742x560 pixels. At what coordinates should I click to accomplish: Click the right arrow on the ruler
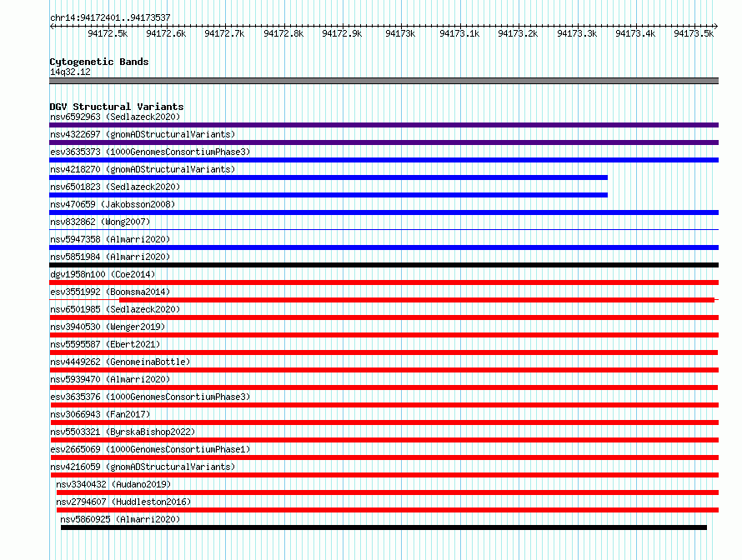point(716,27)
